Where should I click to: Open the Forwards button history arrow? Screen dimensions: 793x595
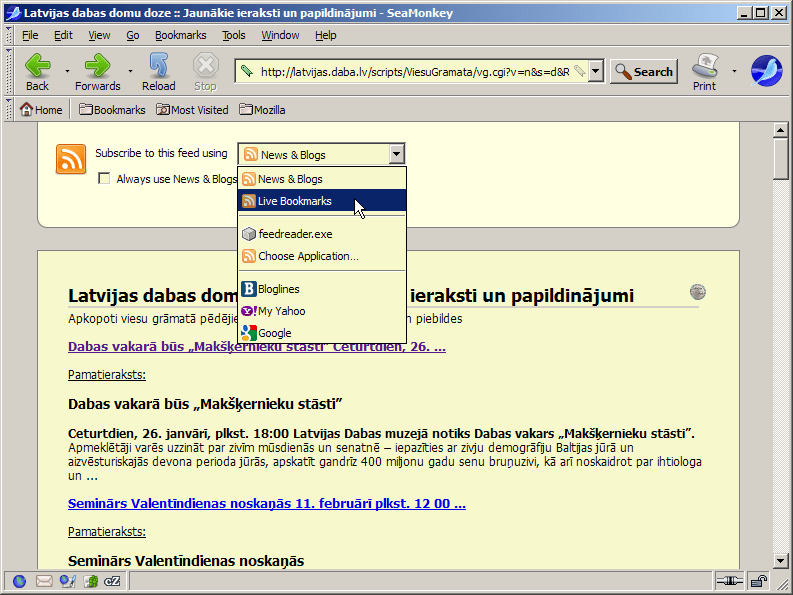tap(130, 71)
